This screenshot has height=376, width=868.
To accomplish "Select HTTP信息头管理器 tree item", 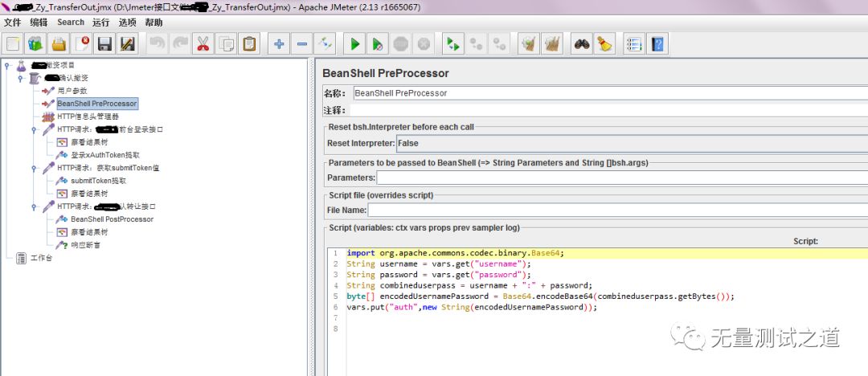I will (88, 116).
